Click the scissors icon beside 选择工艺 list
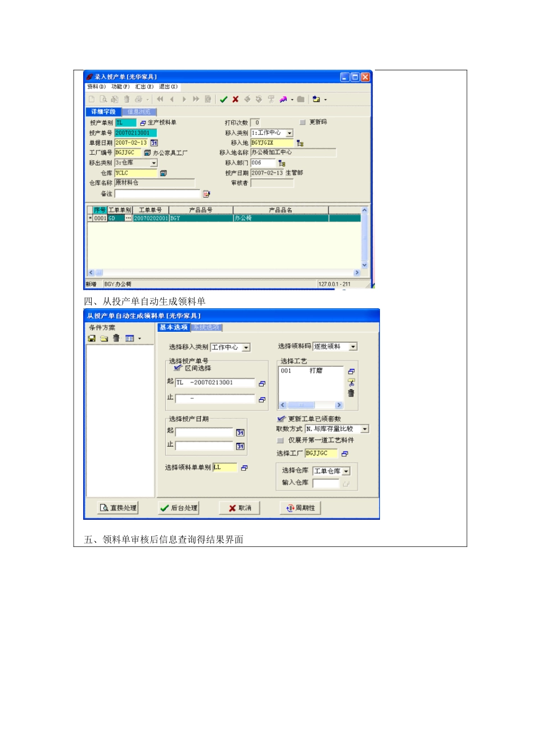The height and width of the screenshot is (756, 534). click(x=351, y=382)
